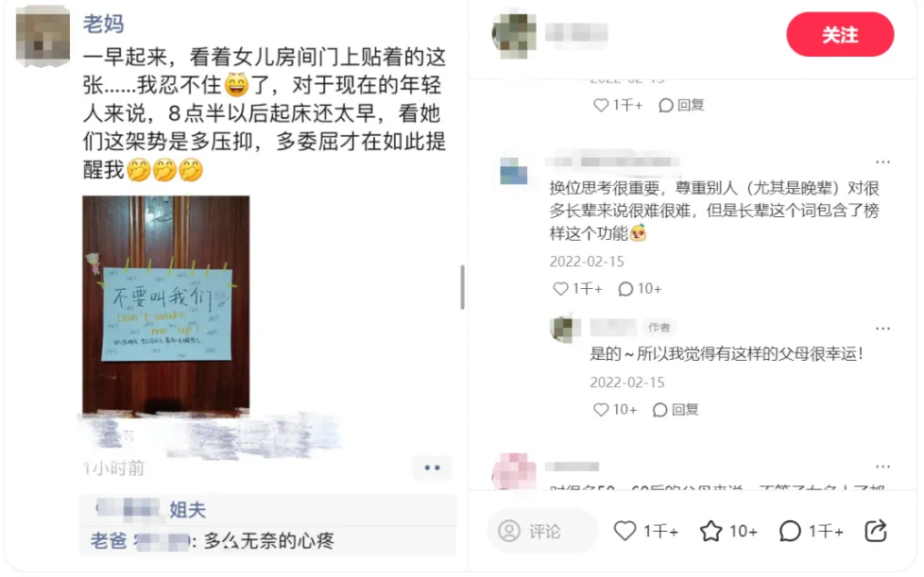Open the 老妈 profile name link
Image resolution: width=924 pixels, height=577 pixels.
[103, 24]
